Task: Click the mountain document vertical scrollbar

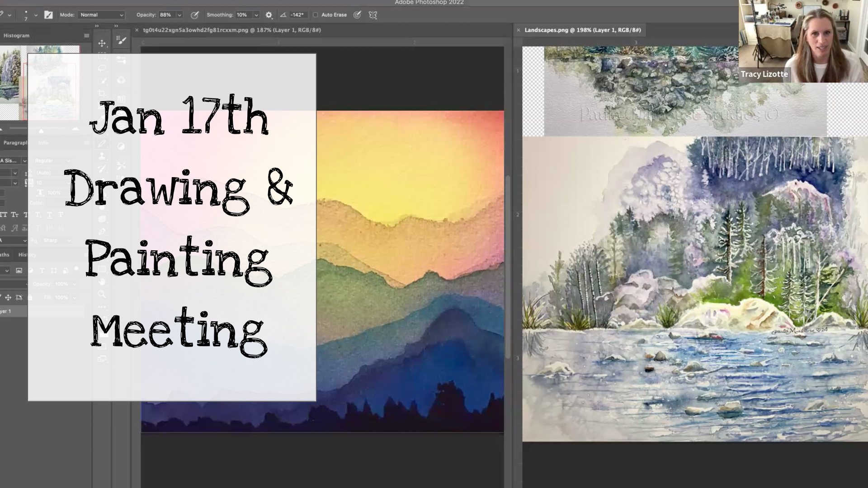Action: coord(508,267)
